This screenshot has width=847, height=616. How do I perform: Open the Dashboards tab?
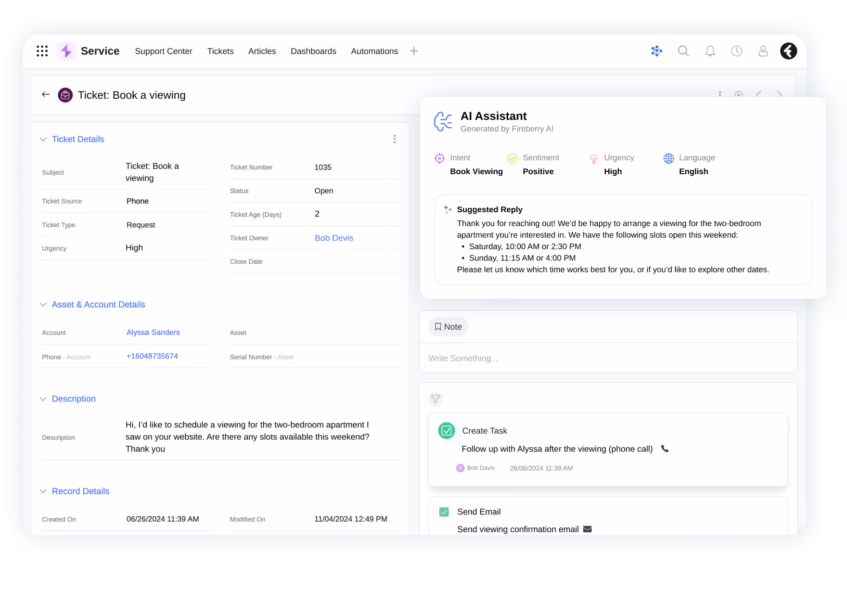(313, 51)
